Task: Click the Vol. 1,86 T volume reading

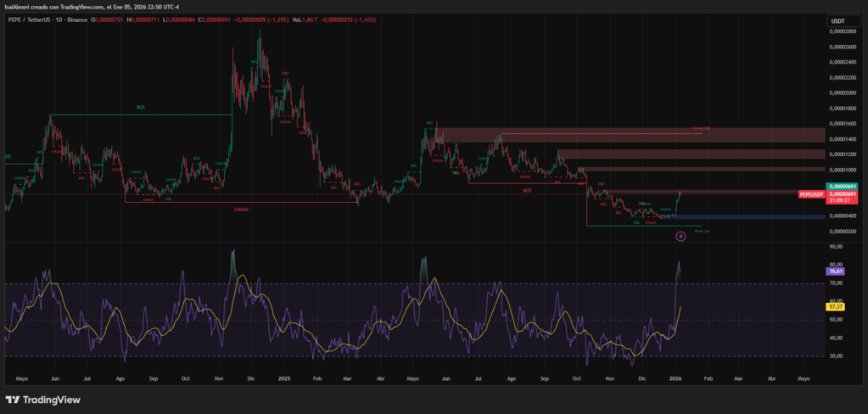Action: [304, 20]
